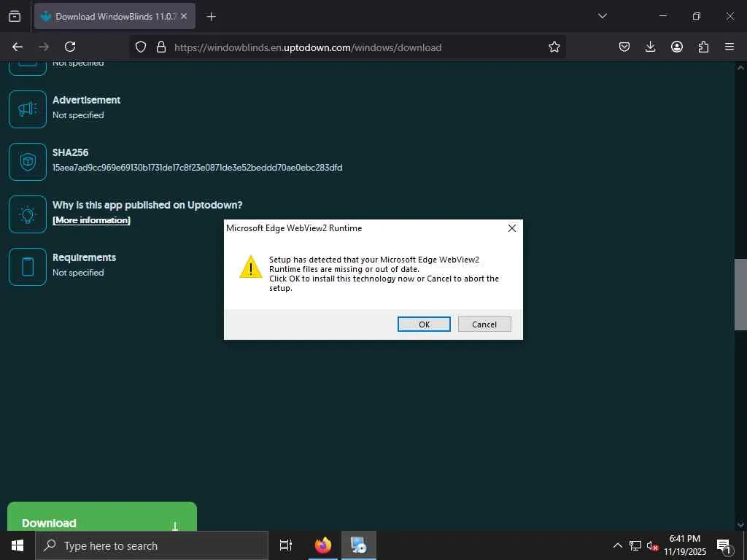Open Task View on the taskbar
This screenshot has height=560, width=747.
pyautogui.click(x=286, y=545)
